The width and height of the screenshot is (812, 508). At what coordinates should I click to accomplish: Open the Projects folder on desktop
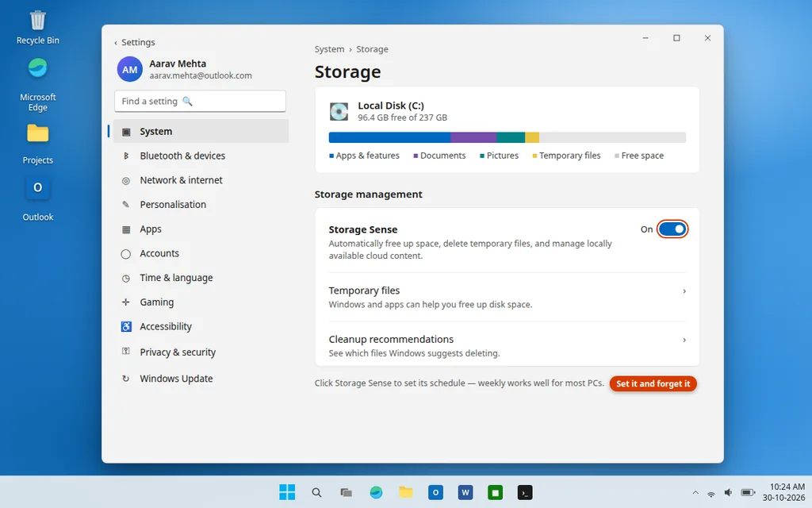pyautogui.click(x=38, y=144)
